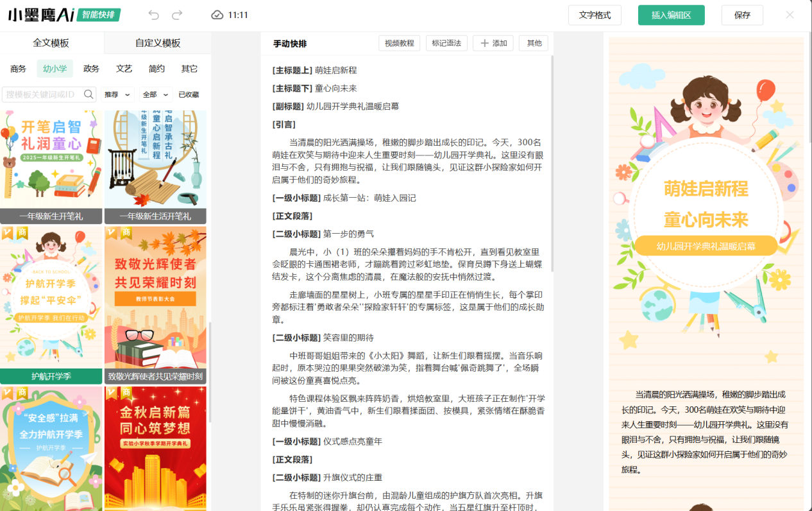Click the [主标题上] 萌娃启新程 line
The height and width of the screenshot is (511, 812).
314,70
